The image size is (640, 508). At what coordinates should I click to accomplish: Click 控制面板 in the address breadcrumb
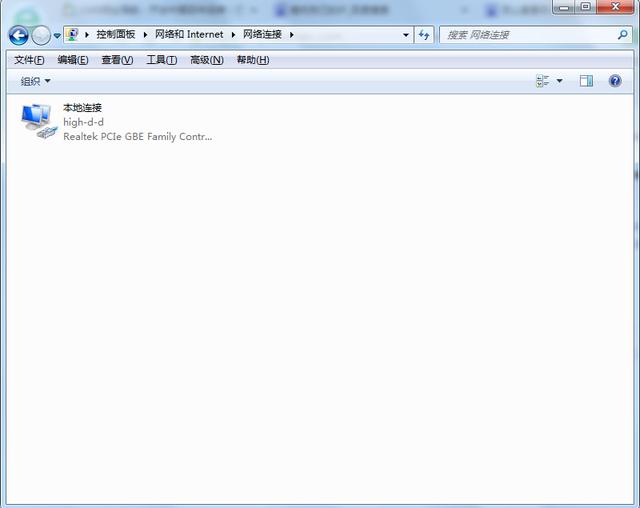click(x=116, y=35)
